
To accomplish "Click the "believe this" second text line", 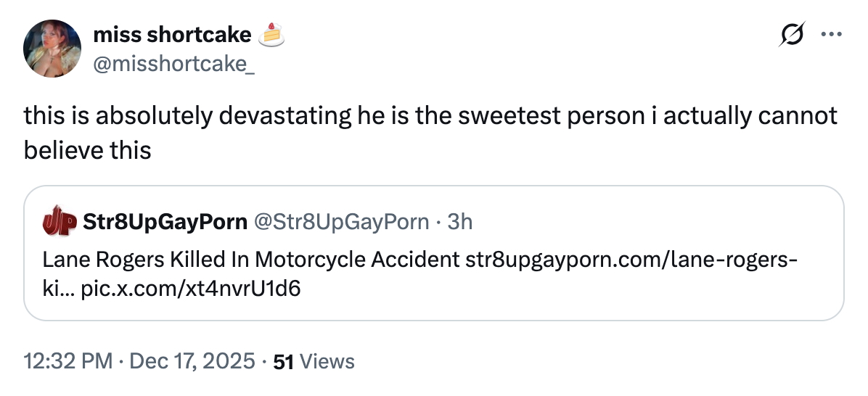I will click(x=87, y=149).
